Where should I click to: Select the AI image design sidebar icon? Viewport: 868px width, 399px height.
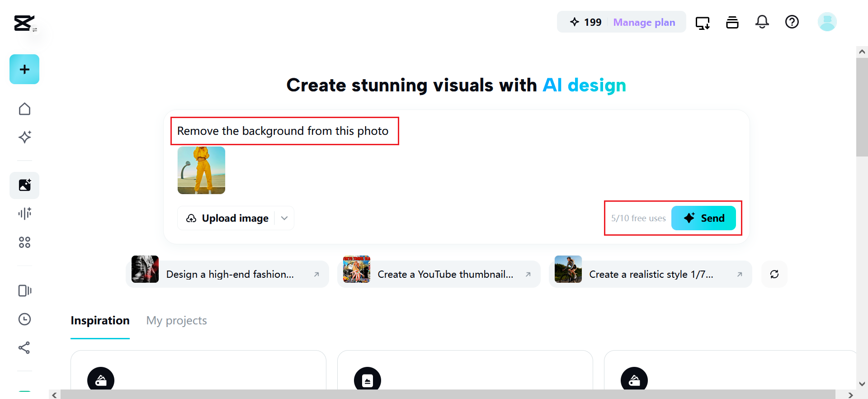(24, 185)
